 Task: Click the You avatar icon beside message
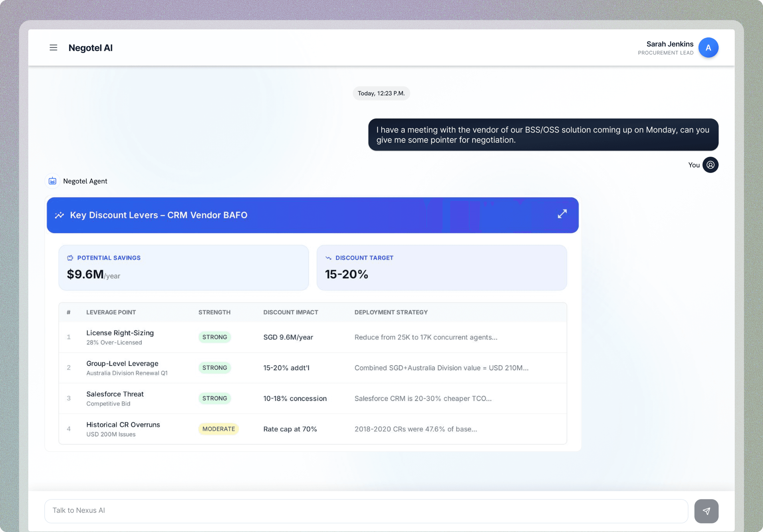711,165
